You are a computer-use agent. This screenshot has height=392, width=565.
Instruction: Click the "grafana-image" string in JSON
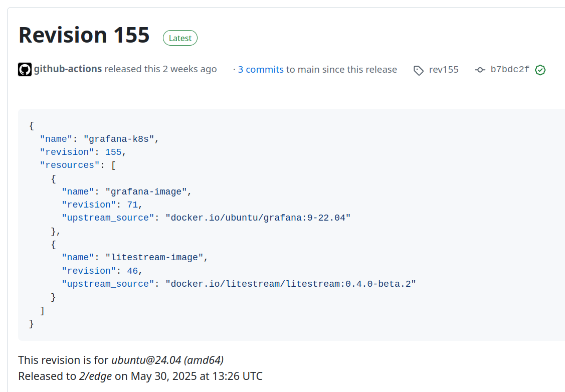click(x=145, y=191)
